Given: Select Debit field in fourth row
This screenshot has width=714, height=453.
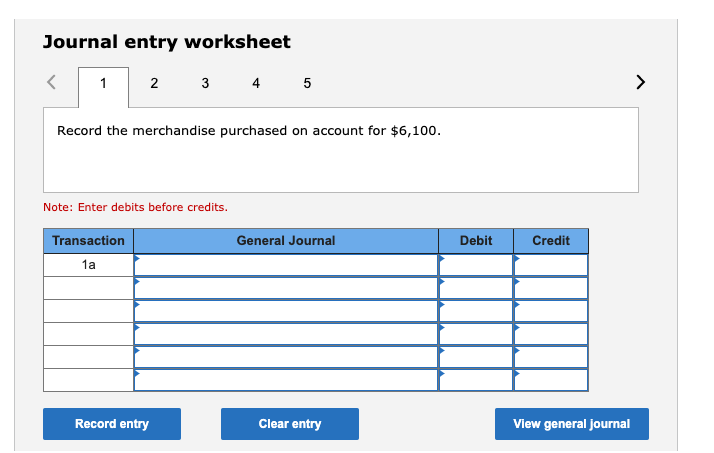Looking at the screenshot, I should (x=476, y=334).
